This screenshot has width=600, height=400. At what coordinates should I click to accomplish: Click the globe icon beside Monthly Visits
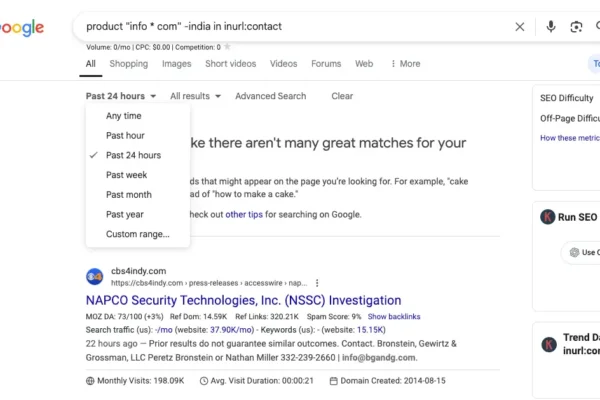pos(90,381)
